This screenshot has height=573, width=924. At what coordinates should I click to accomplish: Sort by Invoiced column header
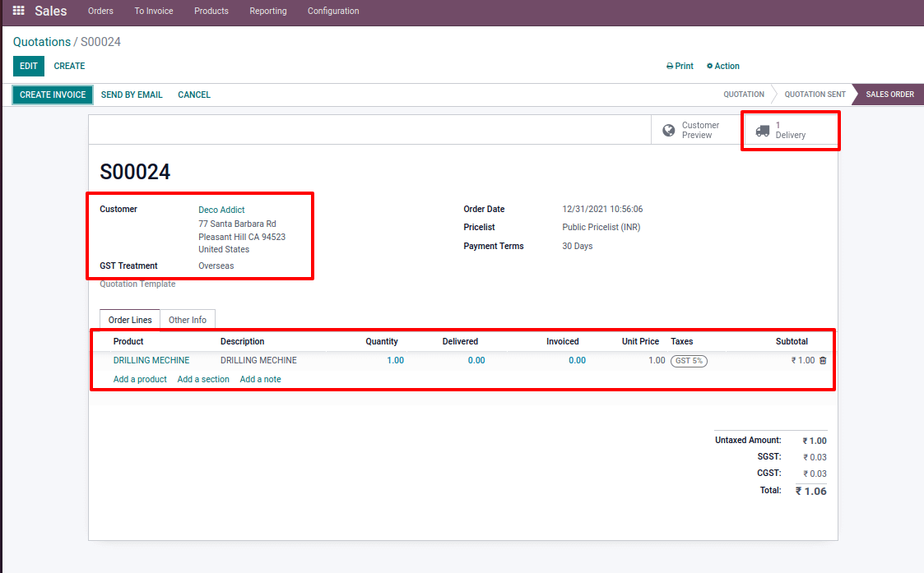tap(562, 341)
